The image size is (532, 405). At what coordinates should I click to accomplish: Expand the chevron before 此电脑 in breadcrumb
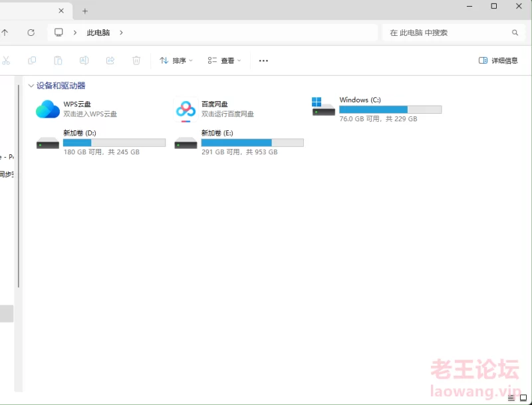[75, 33]
